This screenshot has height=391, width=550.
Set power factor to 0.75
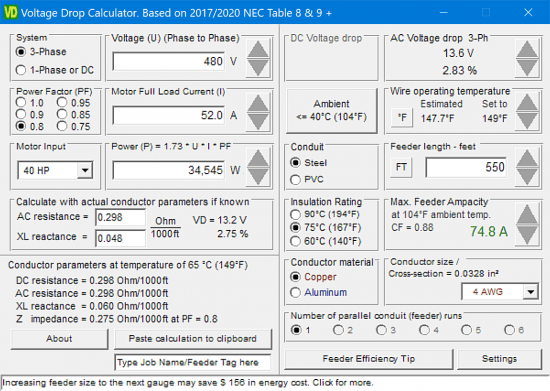point(73,126)
